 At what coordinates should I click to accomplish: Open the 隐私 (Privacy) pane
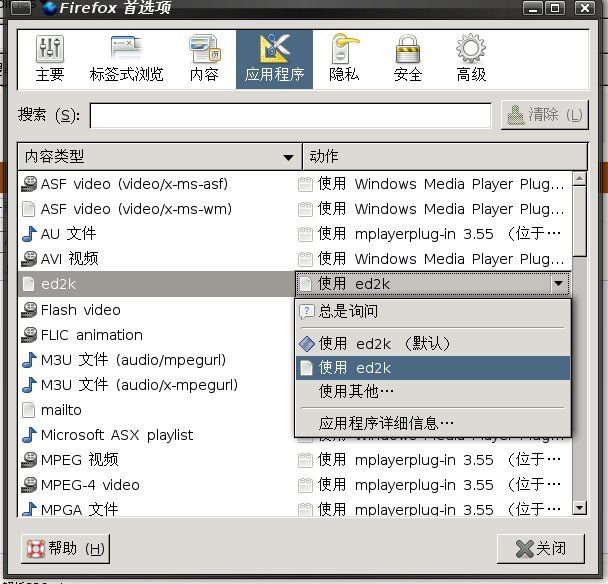pyautogui.click(x=344, y=59)
